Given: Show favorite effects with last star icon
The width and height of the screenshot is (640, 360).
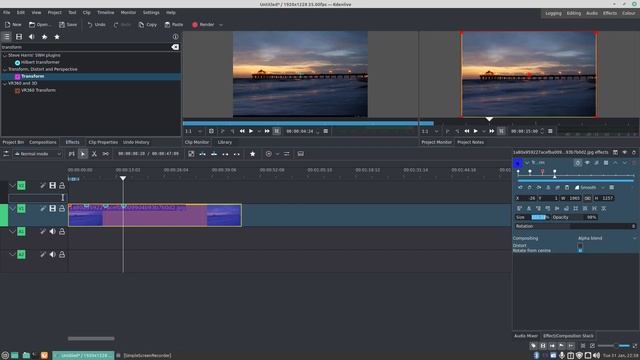Looking at the screenshot, I should [x=57, y=37].
